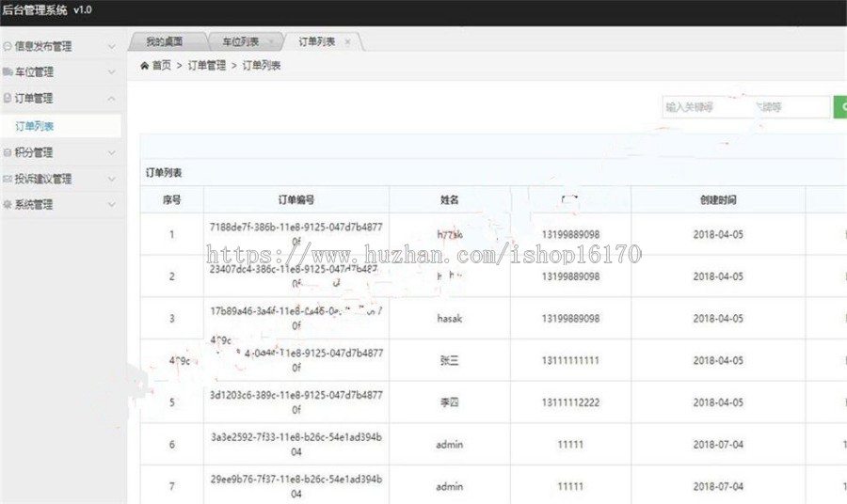847x504 pixels.
Task: Click 订单列表 breadcrumb item
Action: 262,66
